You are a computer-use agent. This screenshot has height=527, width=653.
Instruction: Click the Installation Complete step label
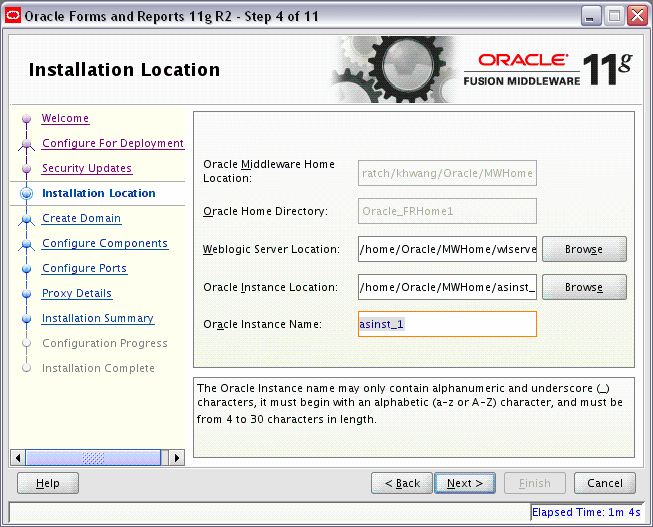tap(98, 368)
